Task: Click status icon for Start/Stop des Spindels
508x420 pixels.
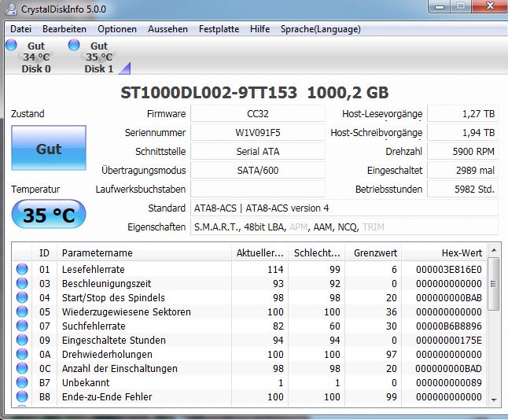Action: pyautogui.click(x=22, y=297)
